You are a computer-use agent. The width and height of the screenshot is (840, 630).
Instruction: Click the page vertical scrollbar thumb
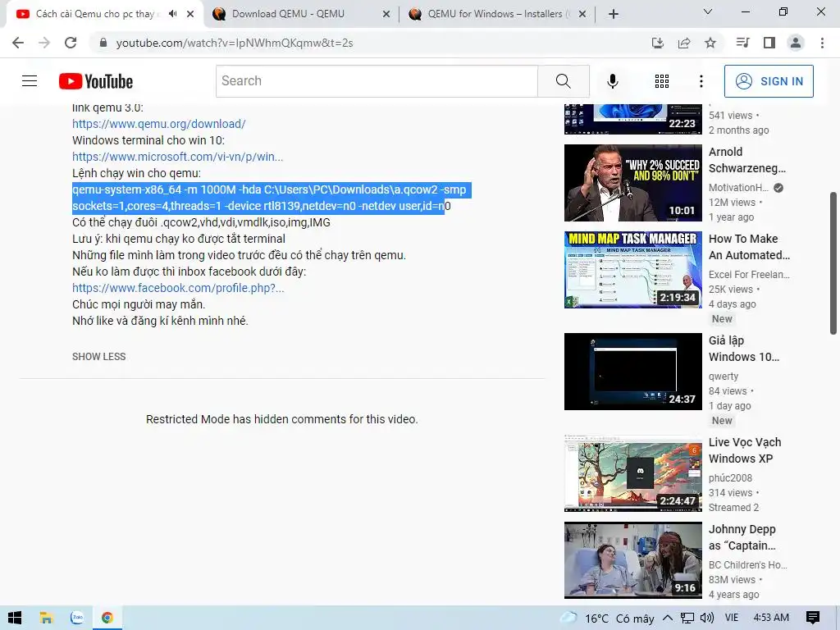833,263
